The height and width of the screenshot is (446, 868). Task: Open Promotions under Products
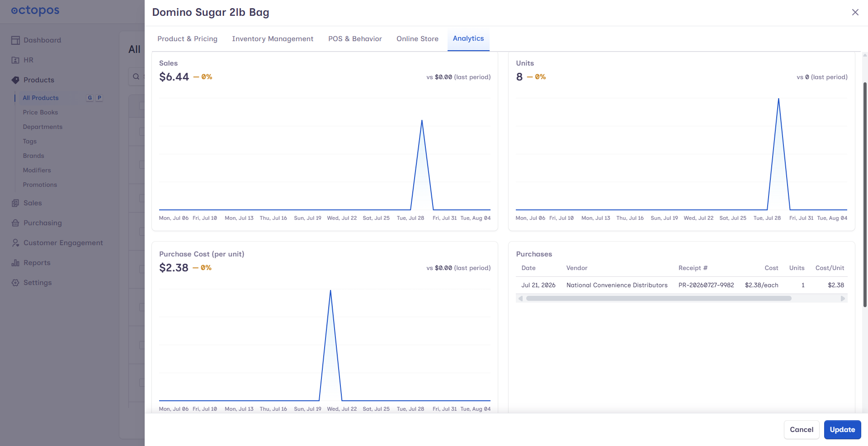40,185
